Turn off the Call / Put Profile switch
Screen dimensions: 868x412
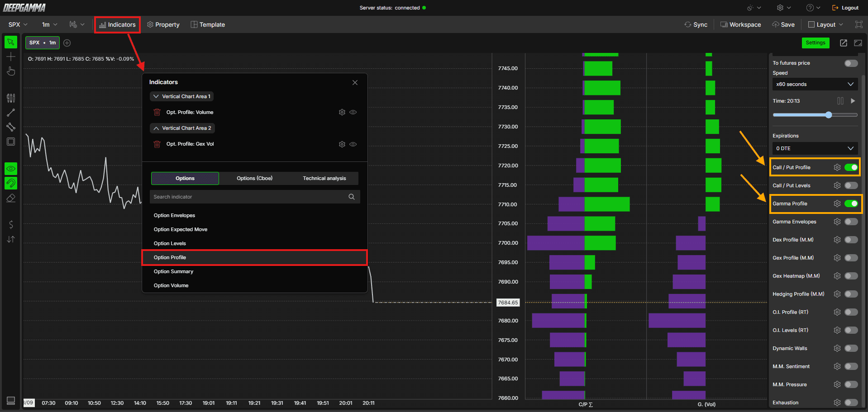coord(851,167)
